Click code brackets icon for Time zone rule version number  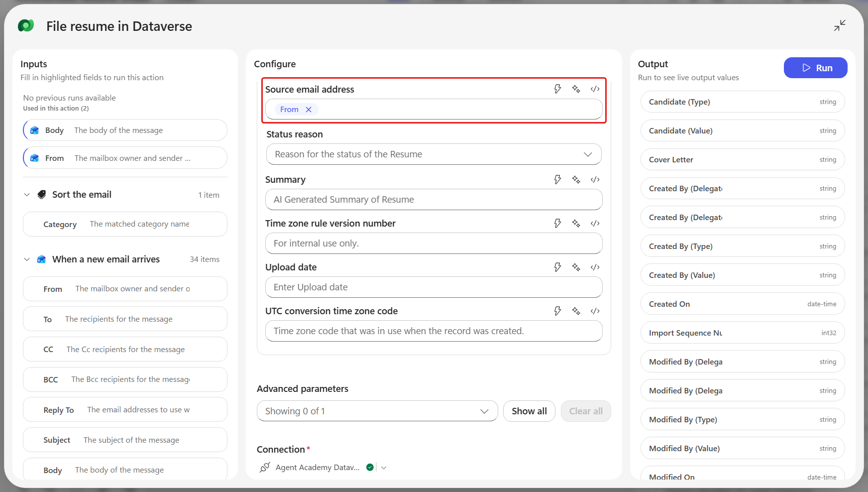[x=595, y=224]
